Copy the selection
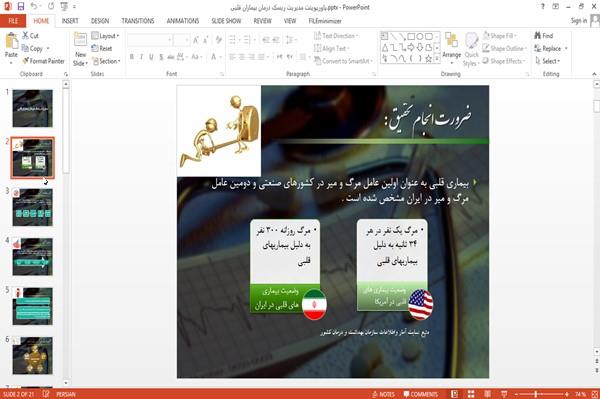Image resolution: width=600 pixels, height=399 pixels. [x=33, y=49]
